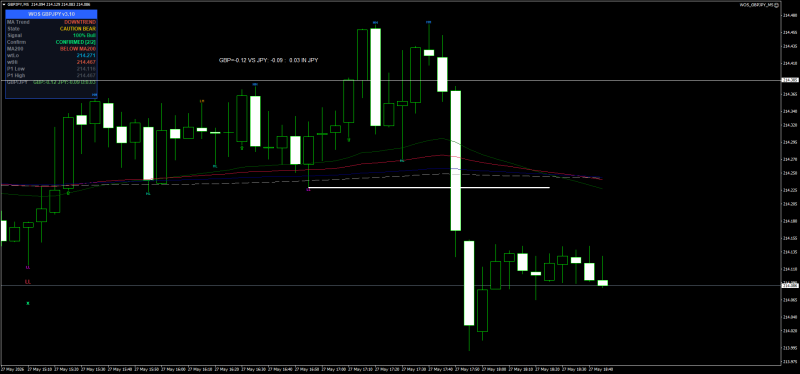This screenshot has width=800, height=374.
Task: Click the 213.995 price scale label
Action: click(x=789, y=348)
